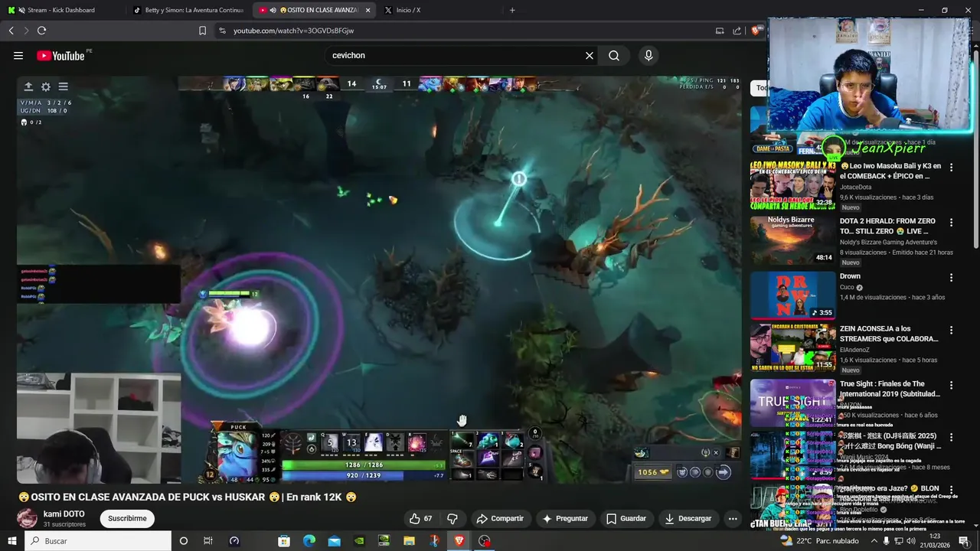Open the Drown 3:55 video thumbnail
This screenshot has width=980, height=551.
[792, 295]
